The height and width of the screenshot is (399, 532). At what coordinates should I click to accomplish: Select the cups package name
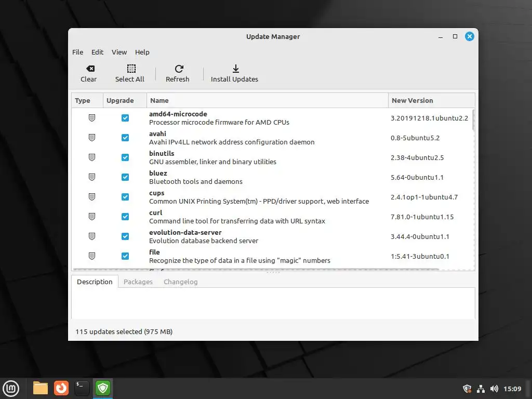point(157,193)
